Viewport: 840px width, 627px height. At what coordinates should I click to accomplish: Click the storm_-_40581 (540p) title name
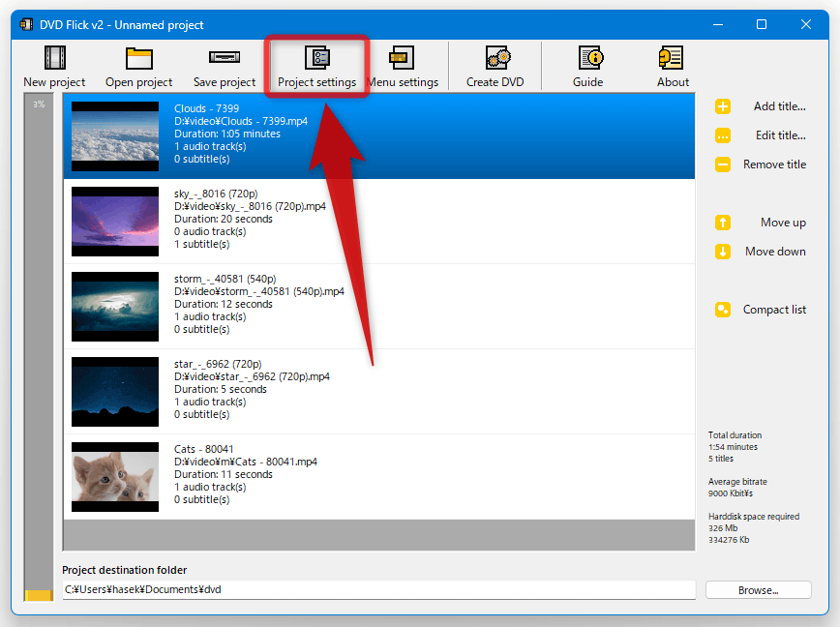(225, 279)
